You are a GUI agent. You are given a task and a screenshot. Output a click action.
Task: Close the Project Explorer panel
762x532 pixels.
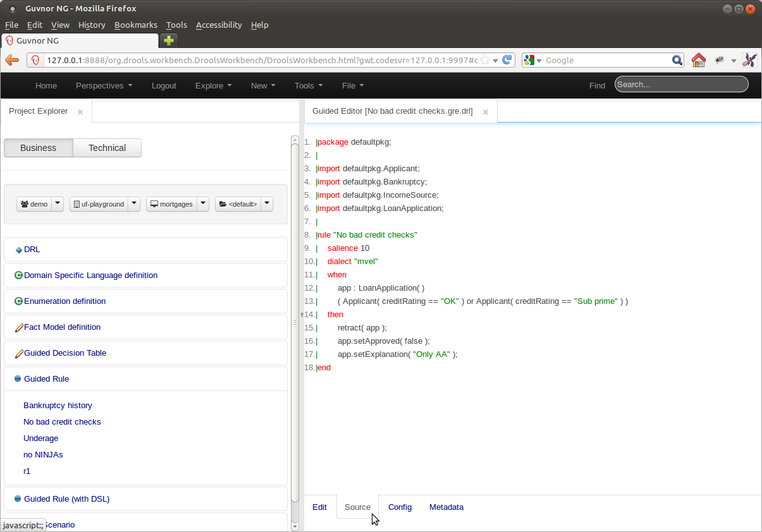[80, 112]
